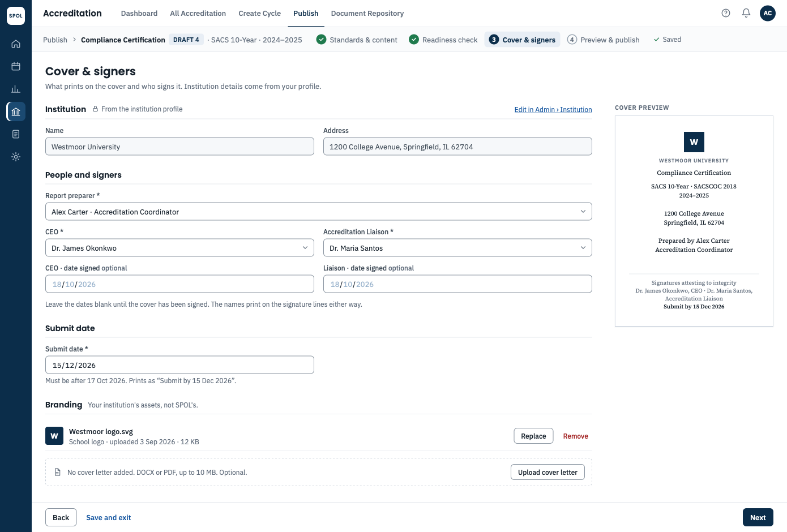787x532 pixels.
Task: Follow the Edit in Admin › Institution link
Action: pos(553,110)
